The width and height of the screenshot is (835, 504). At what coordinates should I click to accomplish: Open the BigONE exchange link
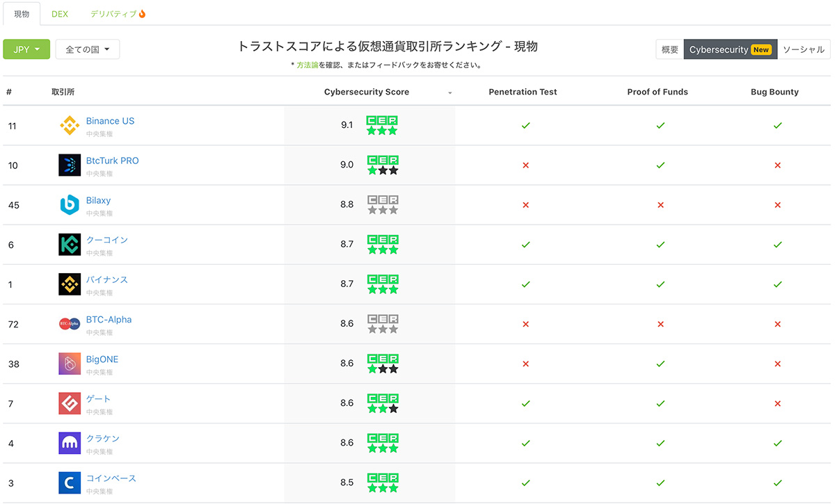(102, 359)
